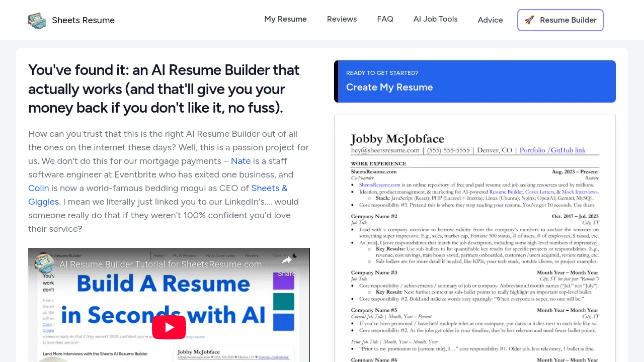Follow the Sheets & Giggles link
This screenshot has width=644, height=362.
(157, 195)
